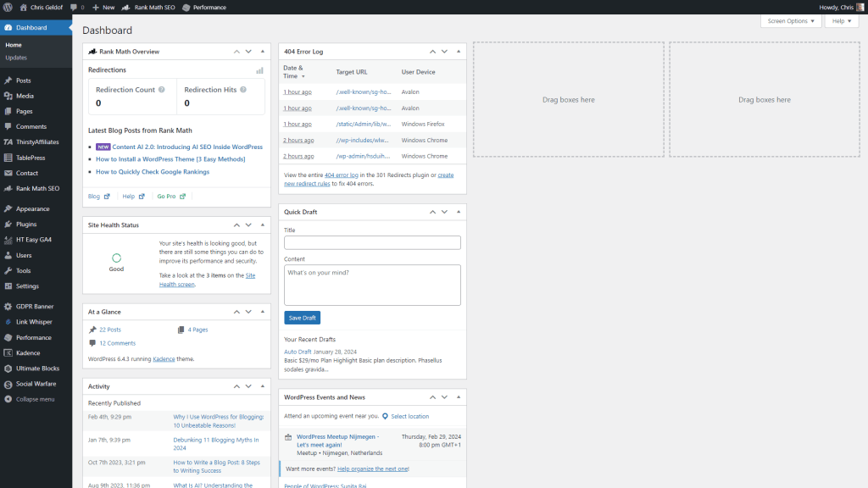Image resolution: width=868 pixels, height=488 pixels.
Task: Open the Appearance brush icon
Action: [8, 208]
